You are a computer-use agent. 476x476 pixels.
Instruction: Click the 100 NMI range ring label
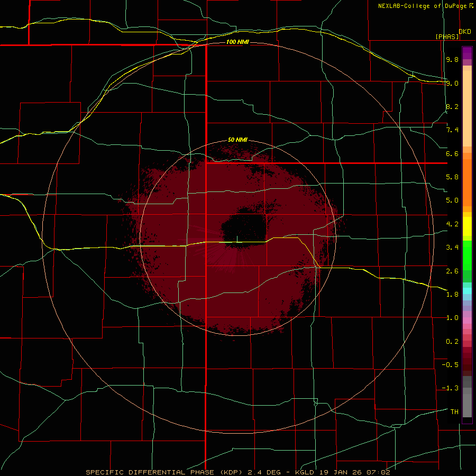[237, 42]
